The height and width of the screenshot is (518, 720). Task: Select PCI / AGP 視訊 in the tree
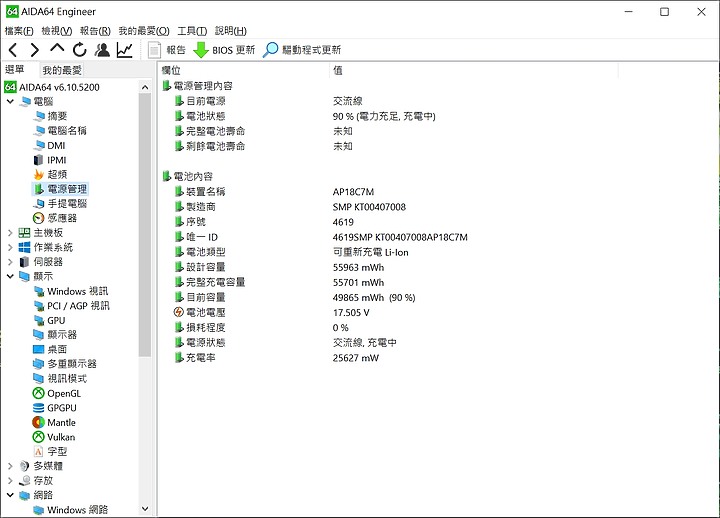(79, 306)
